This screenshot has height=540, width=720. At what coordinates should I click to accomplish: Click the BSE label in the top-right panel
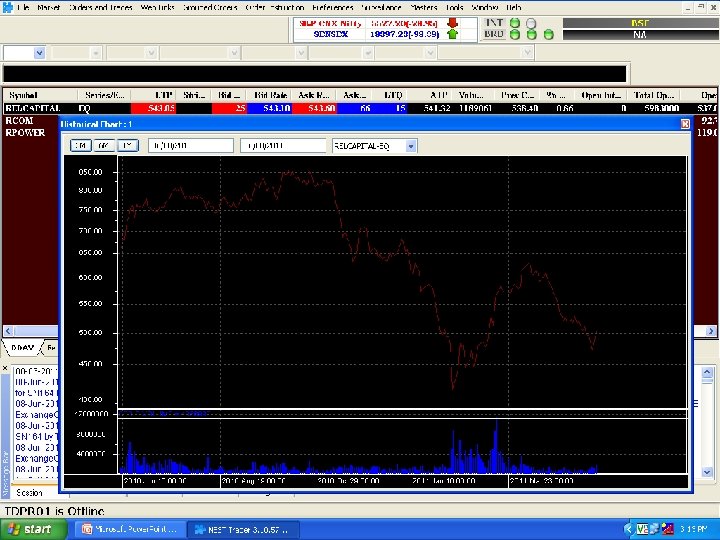click(640, 23)
